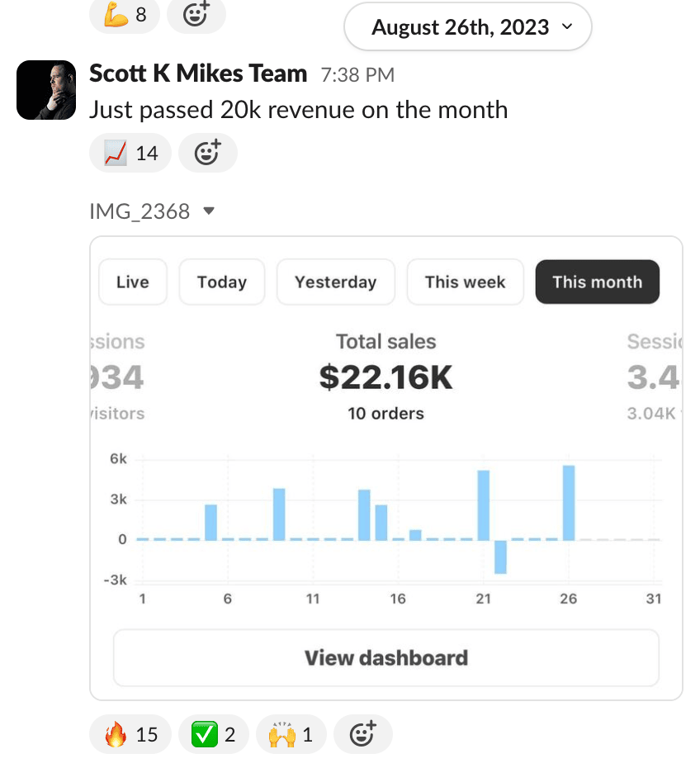Image resolution: width=700 pixels, height=768 pixels.
Task: Switch to the This week tab
Action: pyautogui.click(x=465, y=282)
